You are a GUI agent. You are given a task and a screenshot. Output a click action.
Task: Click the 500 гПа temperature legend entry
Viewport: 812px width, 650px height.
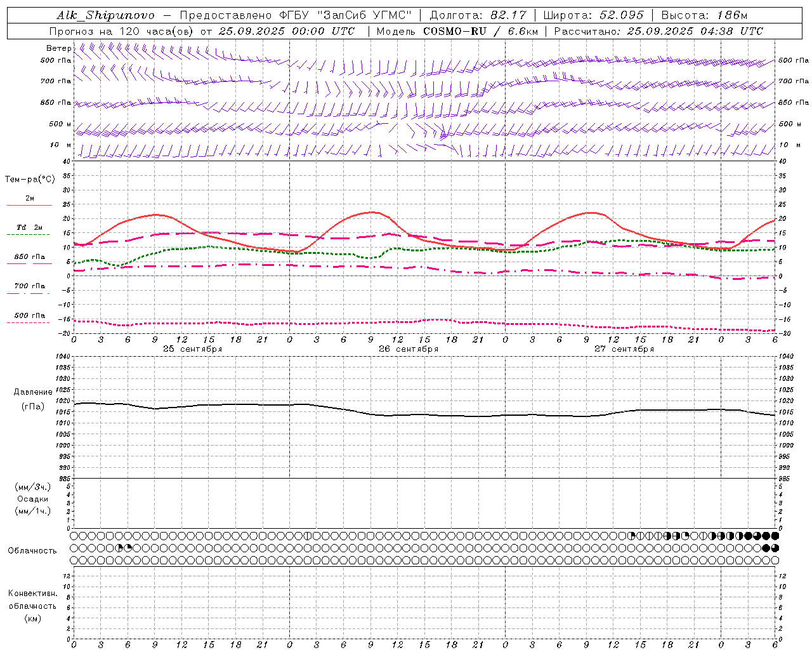click(x=30, y=315)
